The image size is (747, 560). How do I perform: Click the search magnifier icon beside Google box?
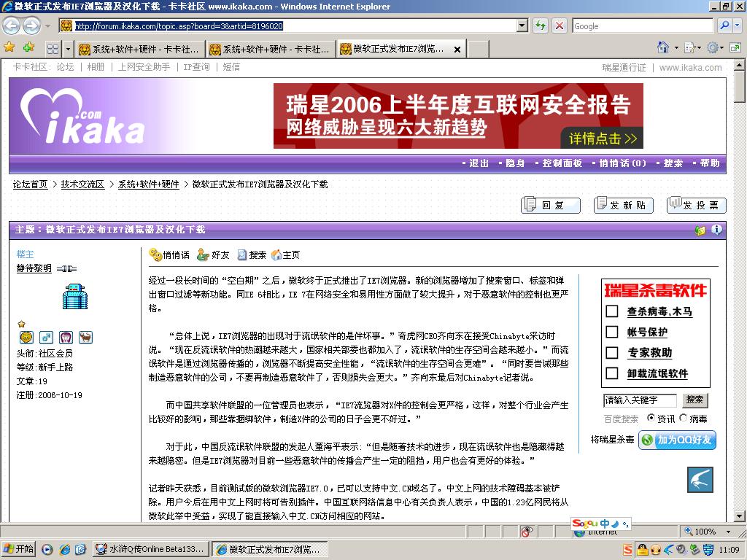coord(724,26)
